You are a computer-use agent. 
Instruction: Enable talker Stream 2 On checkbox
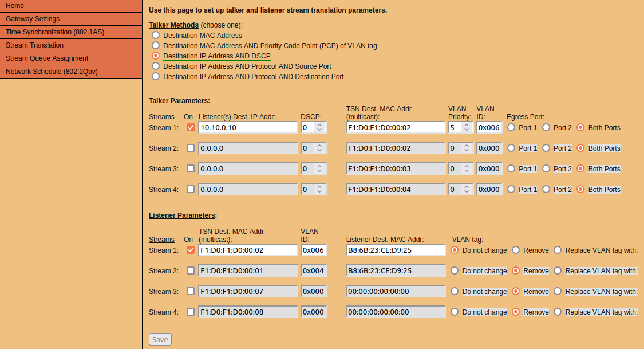(x=191, y=148)
